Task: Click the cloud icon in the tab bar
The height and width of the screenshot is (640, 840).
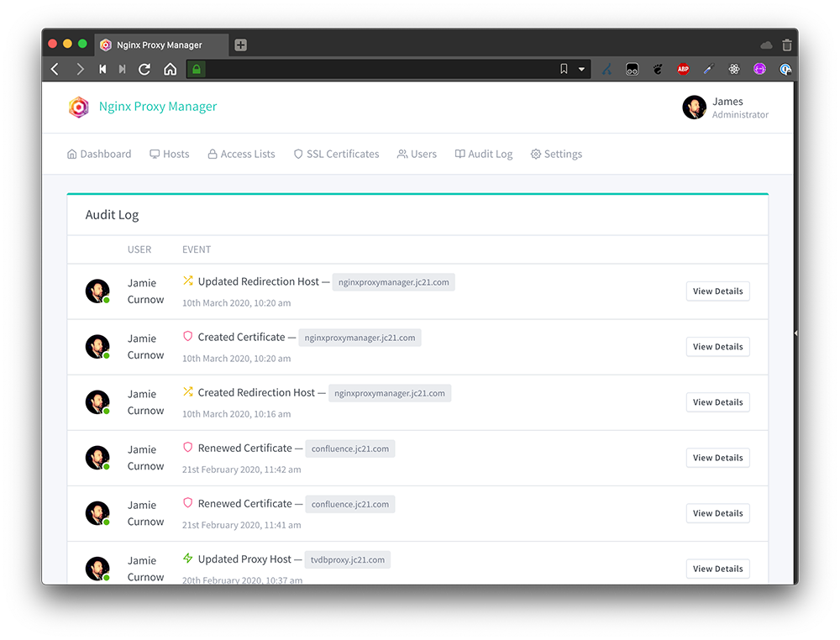Action: coord(765,45)
